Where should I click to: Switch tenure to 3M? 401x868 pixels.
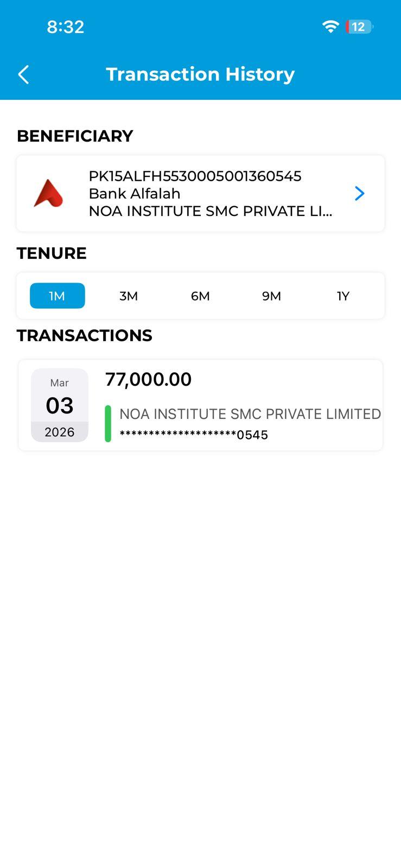point(129,296)
